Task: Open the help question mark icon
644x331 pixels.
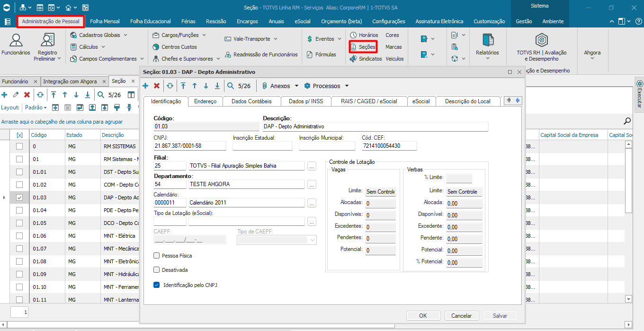Action: pos(637,21)
